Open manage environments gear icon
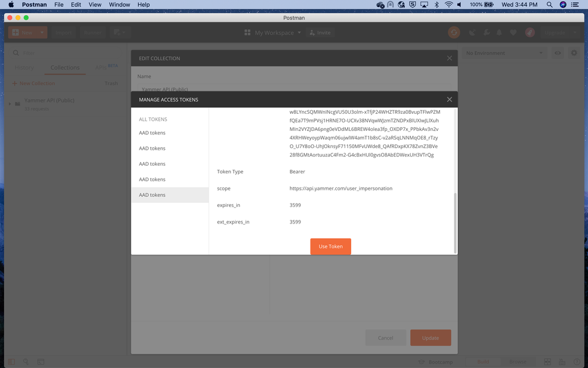This screenshot has width=588, height=368. tap(574, 53)
